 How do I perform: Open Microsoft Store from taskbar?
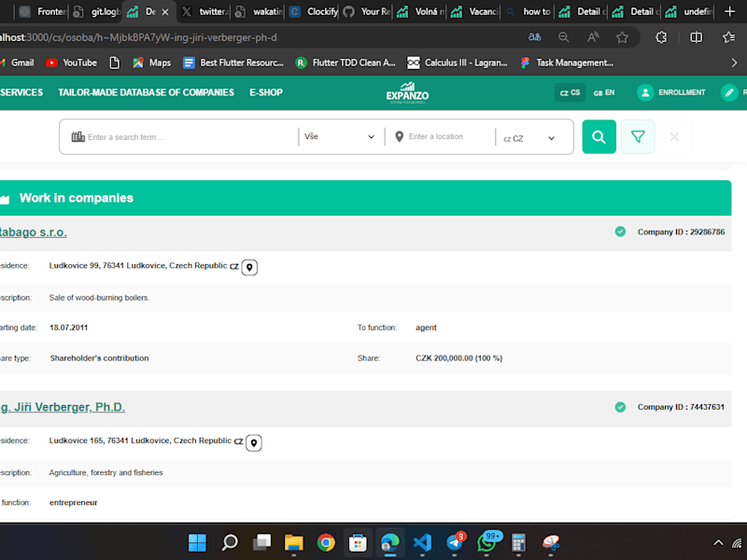pyautogui.click(x=358, y=542)
